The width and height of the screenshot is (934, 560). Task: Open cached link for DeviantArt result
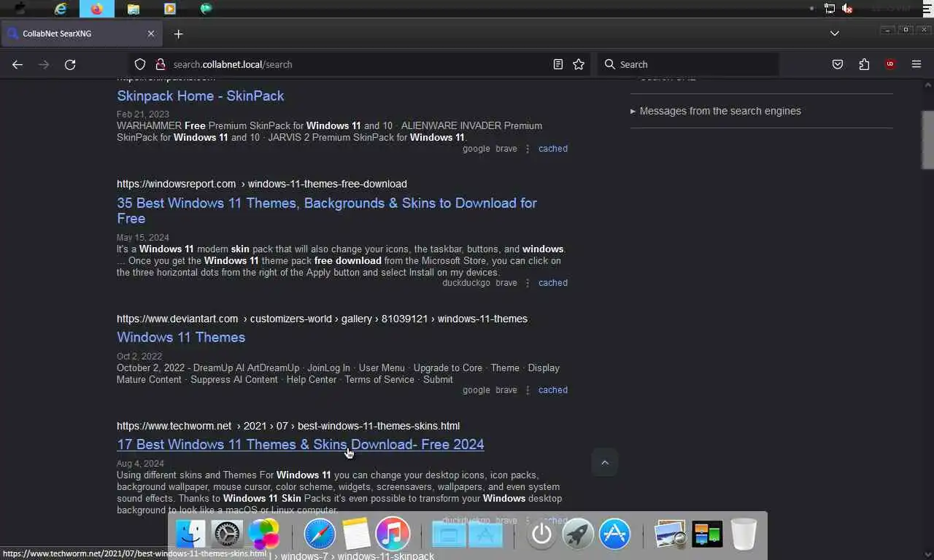pyautogui.click(x=553, y=389)
